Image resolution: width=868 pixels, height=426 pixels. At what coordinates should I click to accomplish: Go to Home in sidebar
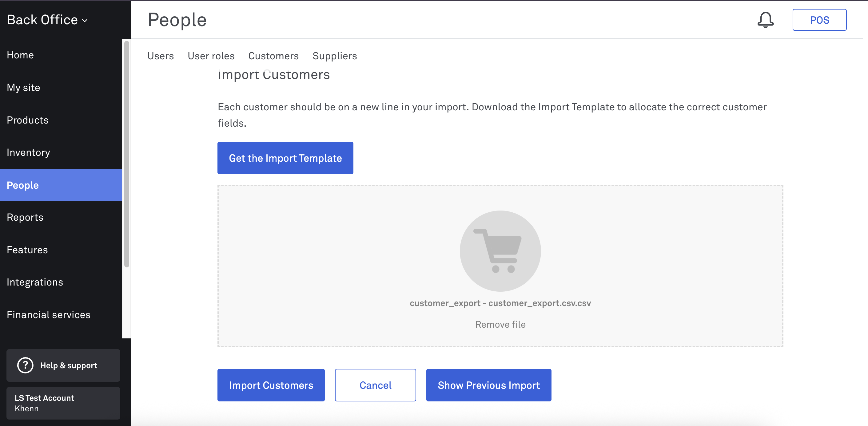point(61,55)
